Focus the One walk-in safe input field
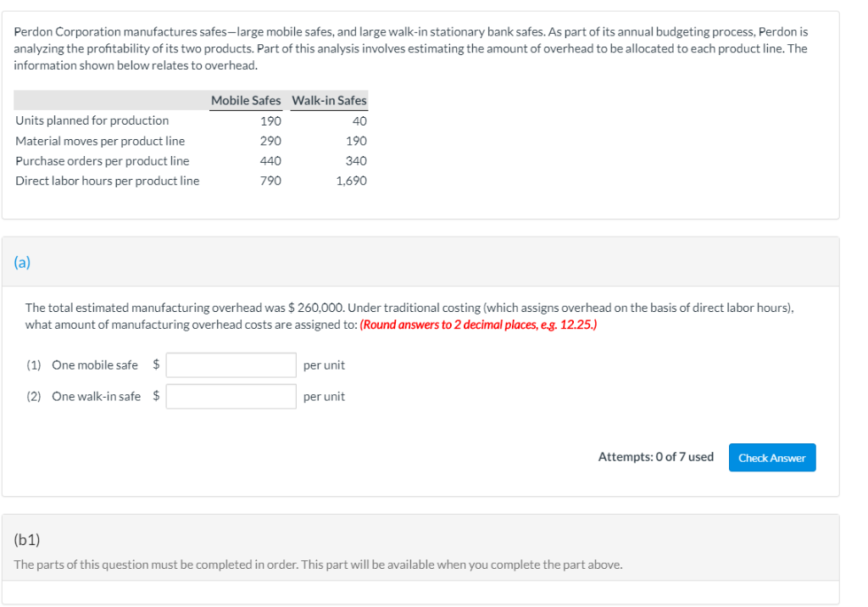Image resolution: width=868 pixels, height=607 pixels. coord(231,397)
